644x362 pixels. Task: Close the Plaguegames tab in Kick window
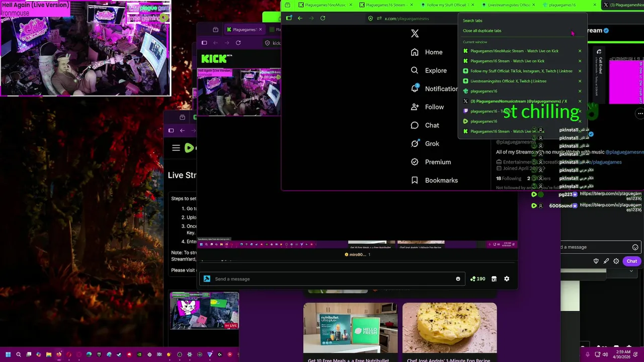pyautogui.click(x=260, y=30)
